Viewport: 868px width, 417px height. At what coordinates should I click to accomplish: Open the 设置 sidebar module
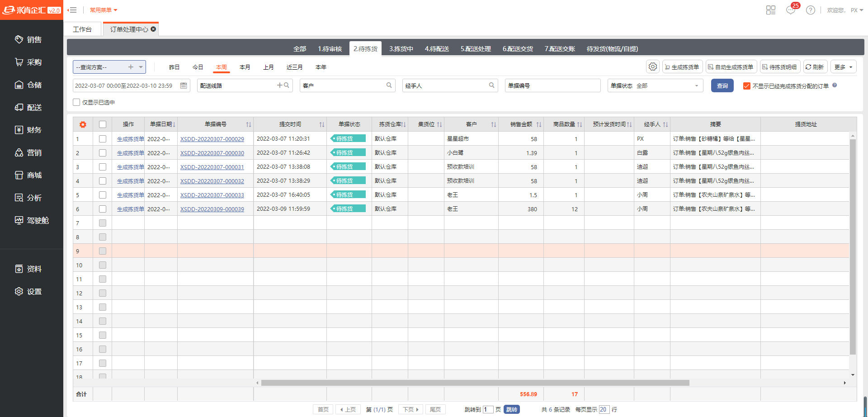[28, 292]
